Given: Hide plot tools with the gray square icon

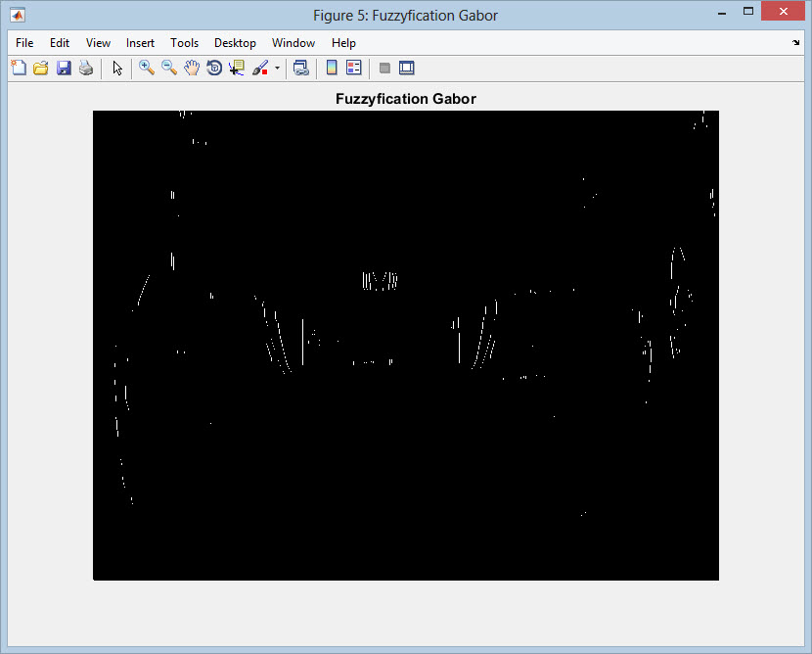Looking at the screenshot, I should [x=384, y=68].
